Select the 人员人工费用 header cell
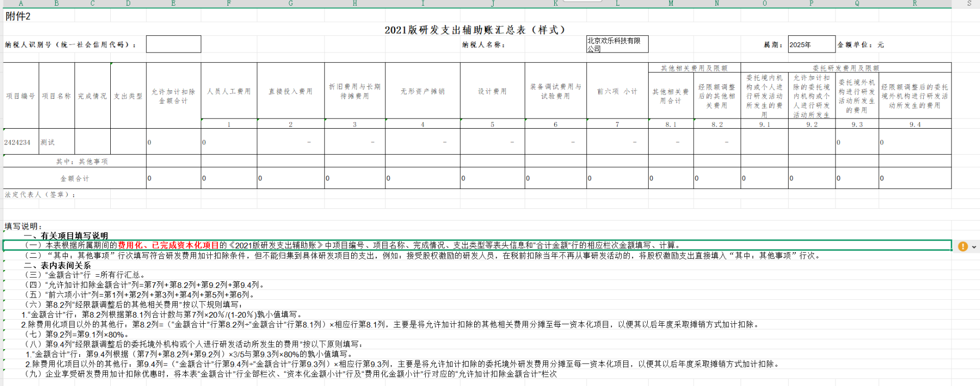Screen dimensions: 980x386 click(229, 91)
